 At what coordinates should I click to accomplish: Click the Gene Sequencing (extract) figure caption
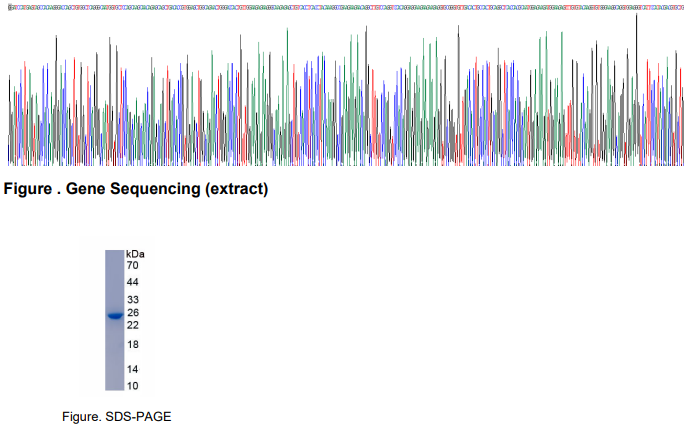point(136,189)
